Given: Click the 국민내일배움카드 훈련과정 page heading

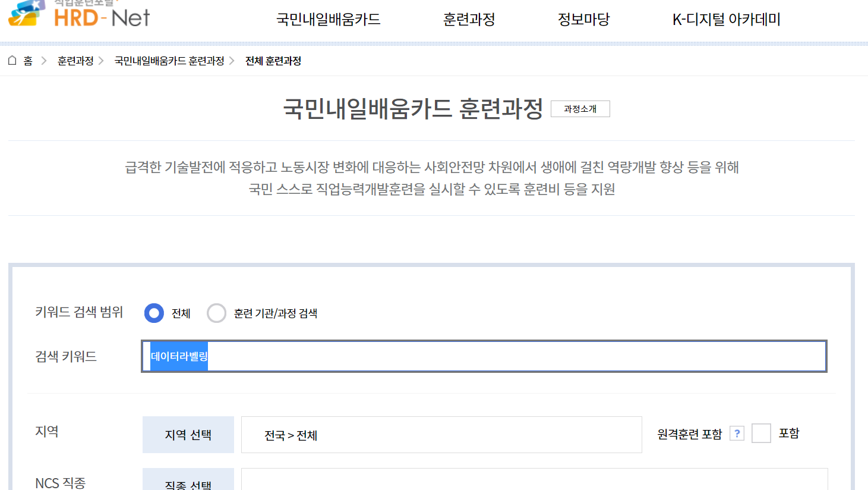Looking at the screenshot, I should pos(413,109).
